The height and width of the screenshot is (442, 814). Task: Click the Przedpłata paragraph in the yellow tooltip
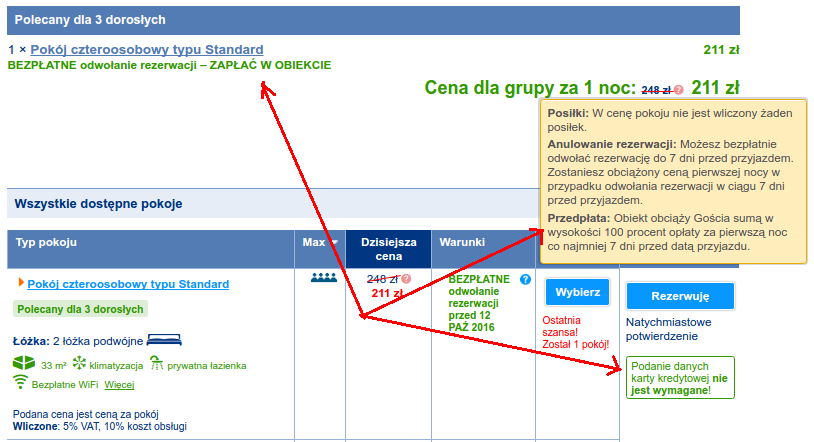tap(667, 232)
